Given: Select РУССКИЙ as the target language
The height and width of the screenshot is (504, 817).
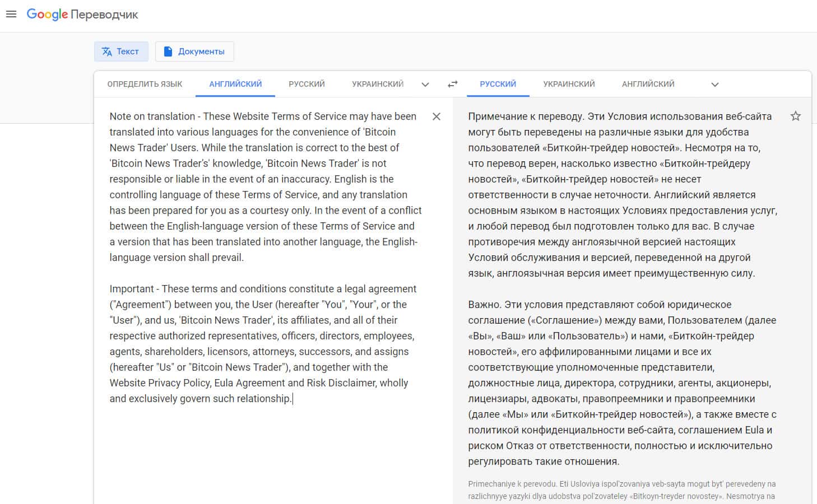Looking at the screenshot, I should point(498,84).
